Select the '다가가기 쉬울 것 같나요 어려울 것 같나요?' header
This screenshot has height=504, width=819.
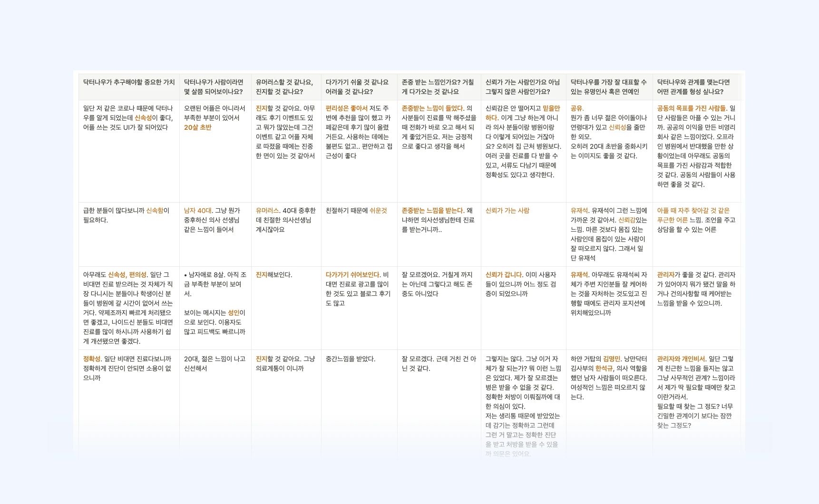point(359,87)
